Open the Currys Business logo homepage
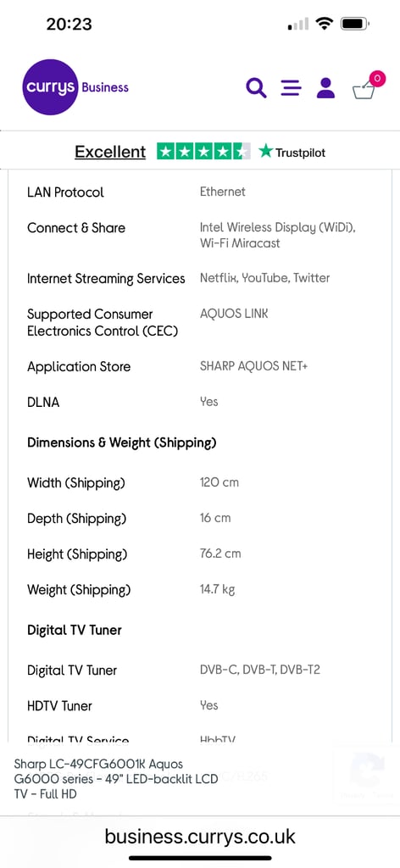Viewport: 400px width, 868px height. (75, 87)
